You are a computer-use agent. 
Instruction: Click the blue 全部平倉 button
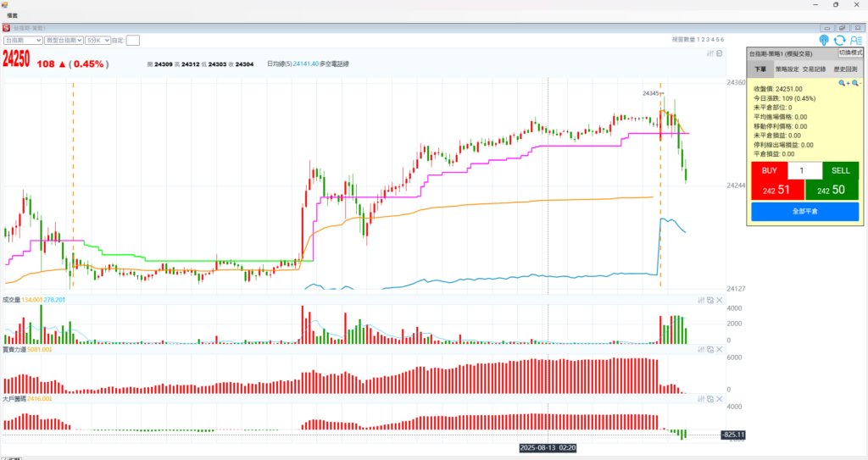coord(804,210)
